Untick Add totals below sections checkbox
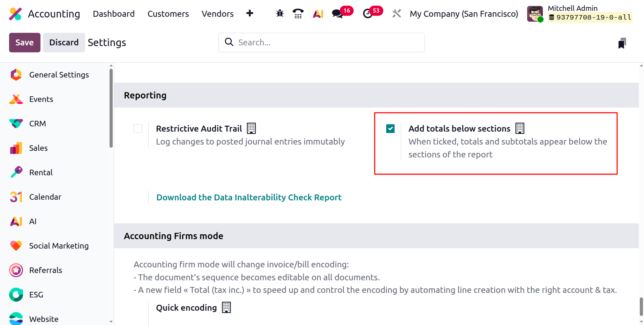This screenshot has height=325, width=644. [x=390, y=129]
